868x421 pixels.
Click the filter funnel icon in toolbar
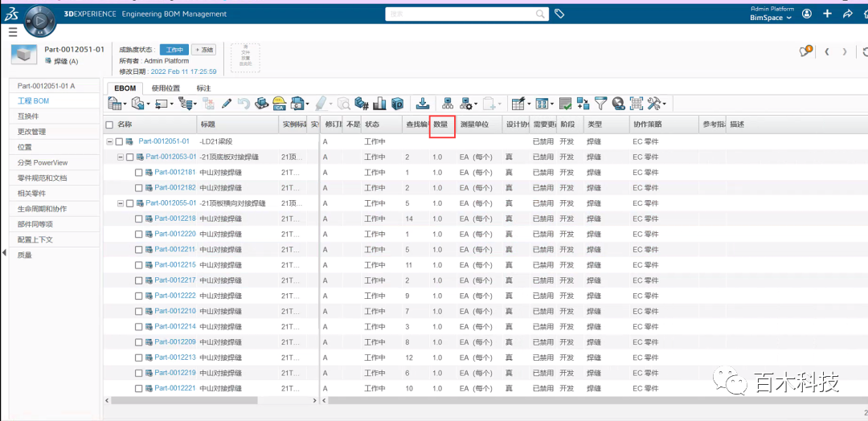click(600, 104)
